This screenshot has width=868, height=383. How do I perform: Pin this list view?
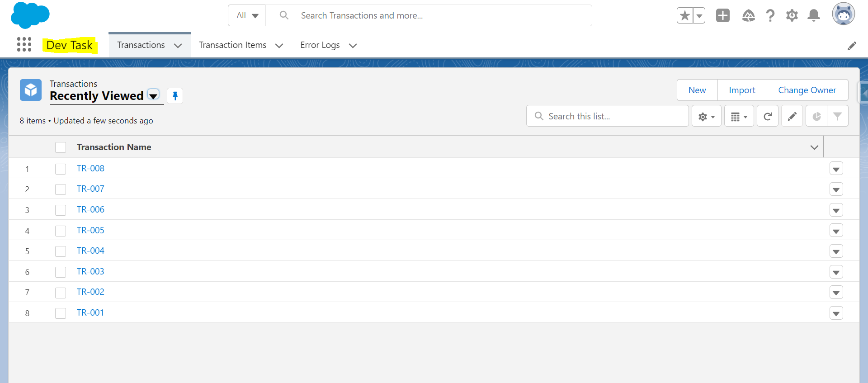175,96
